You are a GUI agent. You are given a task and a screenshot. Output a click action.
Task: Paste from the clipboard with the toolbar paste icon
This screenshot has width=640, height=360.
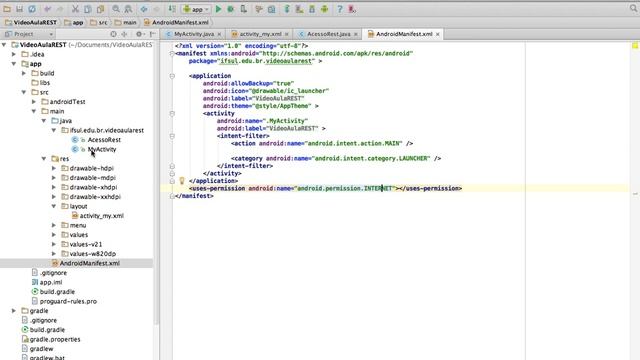(100, 9)
